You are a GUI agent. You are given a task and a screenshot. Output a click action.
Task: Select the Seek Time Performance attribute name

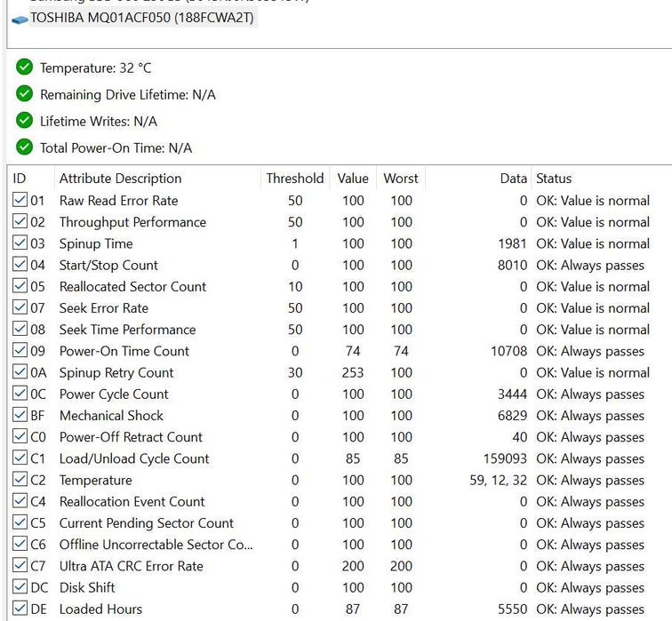point(128,330)
